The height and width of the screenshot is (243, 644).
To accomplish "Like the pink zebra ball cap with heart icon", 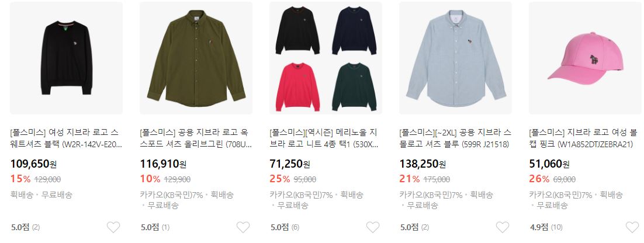I will click(x=632, y=227).
